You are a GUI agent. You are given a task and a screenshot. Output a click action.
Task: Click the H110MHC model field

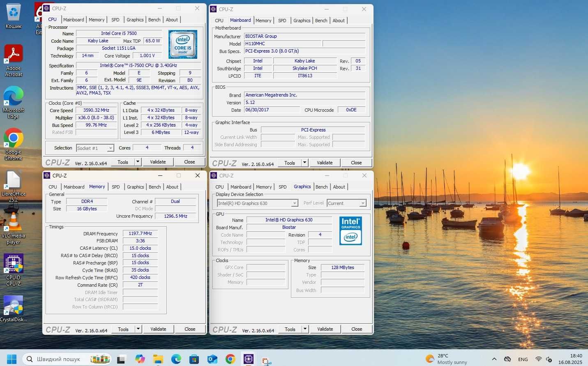pyautogui.click(x=282, y=44)
